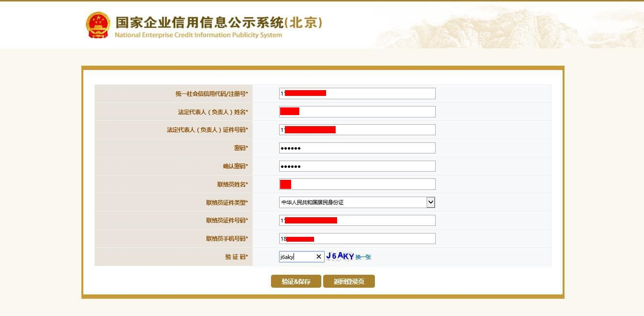Focus the 联络员姓名 input field
The width and height of the screenshot is (644, 316).
tap(357, 184)
